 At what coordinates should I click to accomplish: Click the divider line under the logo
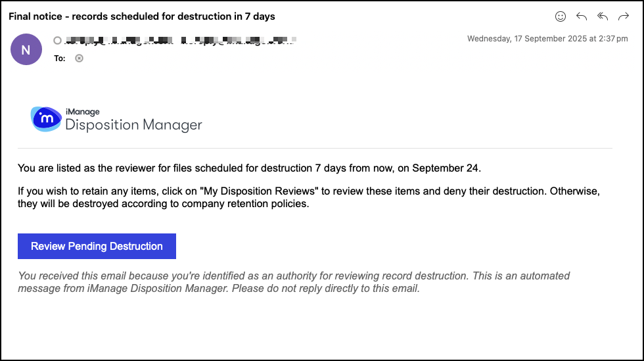click(x=315, y=149)
